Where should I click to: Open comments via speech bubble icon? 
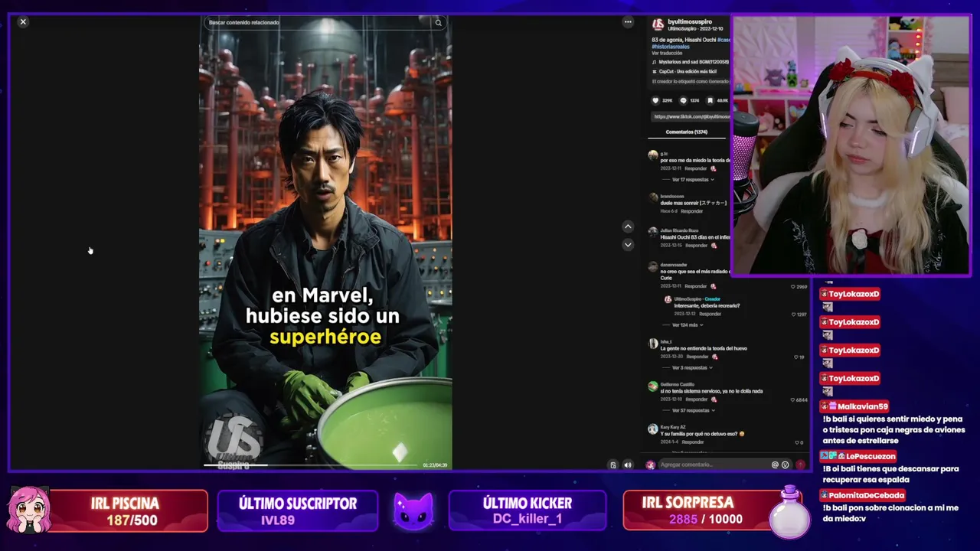tap(684, 100)
